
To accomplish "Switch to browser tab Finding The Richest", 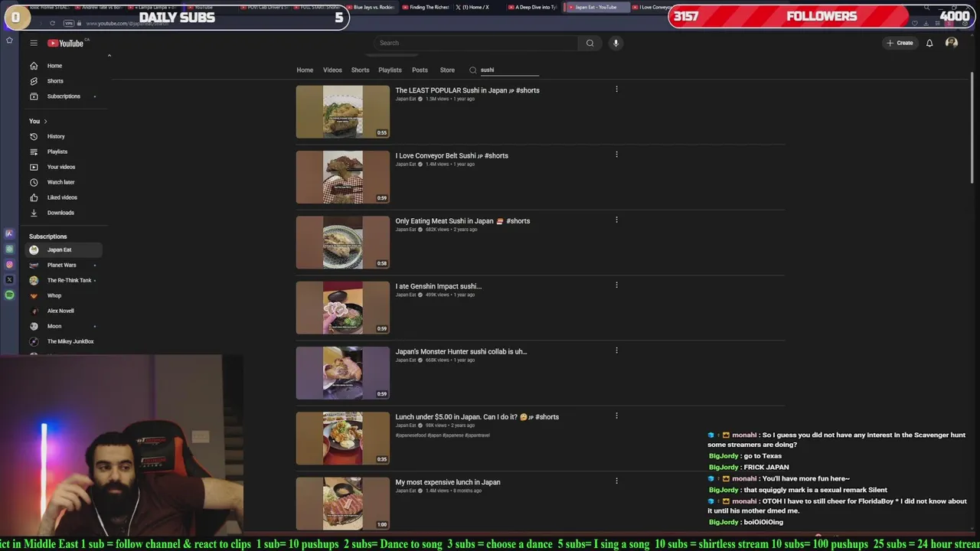I will coord(427,7).
